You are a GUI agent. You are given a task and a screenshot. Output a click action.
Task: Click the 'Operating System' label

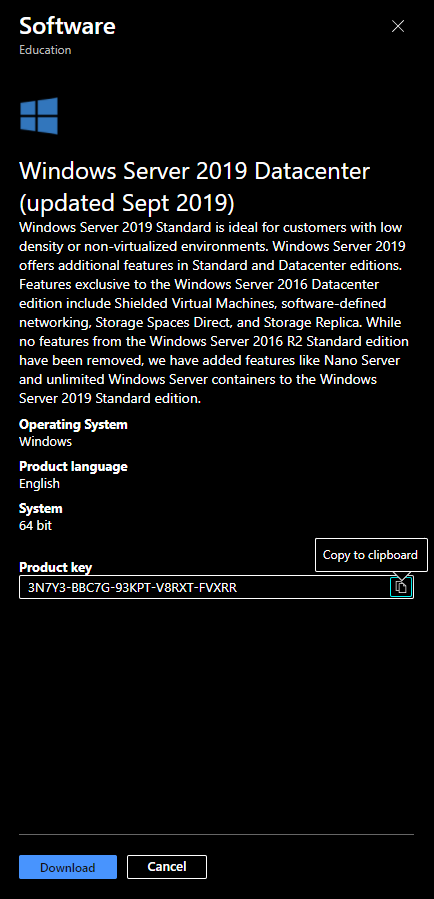[x=73, y=425]
